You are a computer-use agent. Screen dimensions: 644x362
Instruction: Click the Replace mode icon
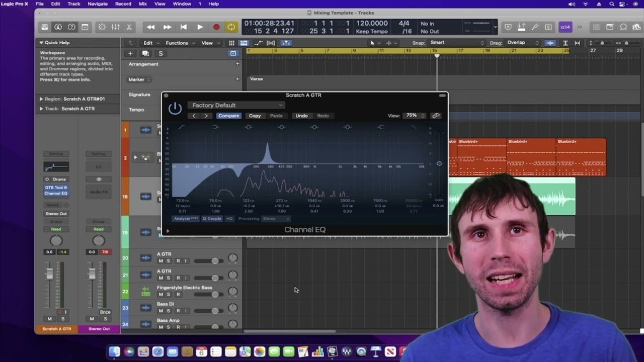(508, 27)
